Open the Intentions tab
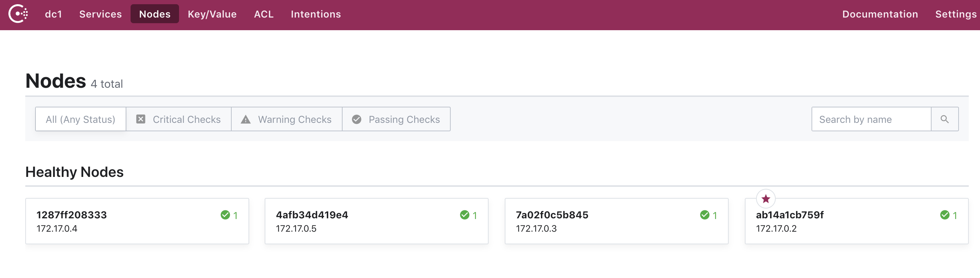 click(316, 14)
